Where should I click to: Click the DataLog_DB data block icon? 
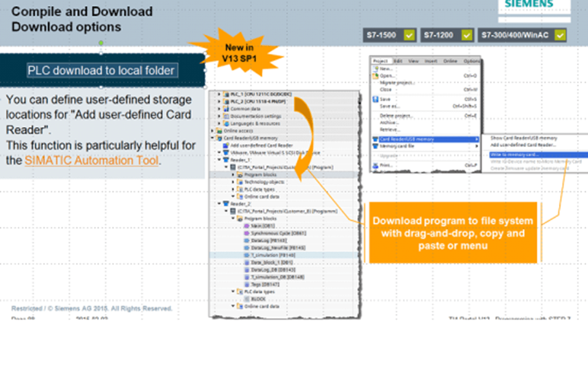tap(247, 270)
